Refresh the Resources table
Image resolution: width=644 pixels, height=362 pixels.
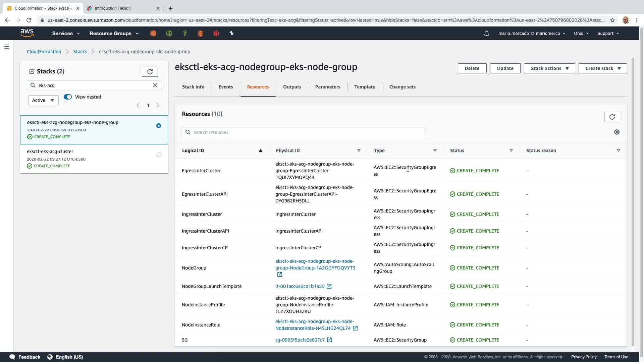[x=612, y=117]
